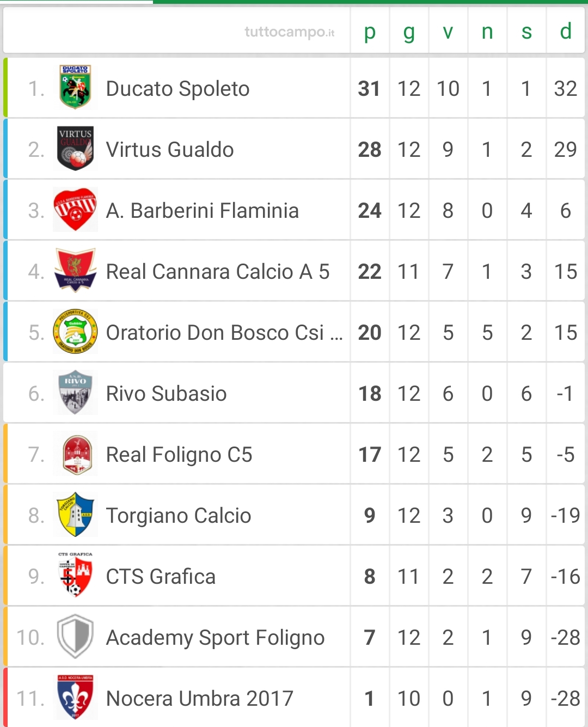This screenshot has height=727, width=588.
Task: Sort table by points column 'p'
Action: click(x=370, y=32)
